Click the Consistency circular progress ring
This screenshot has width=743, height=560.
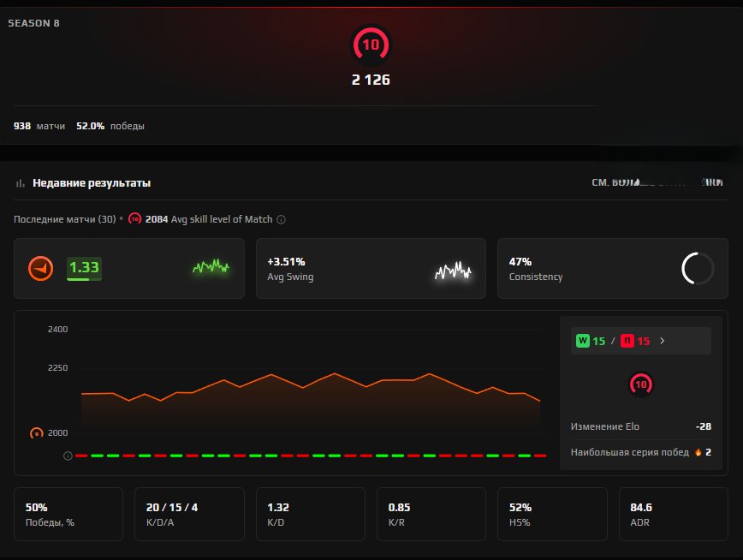(x=698, y=268)
